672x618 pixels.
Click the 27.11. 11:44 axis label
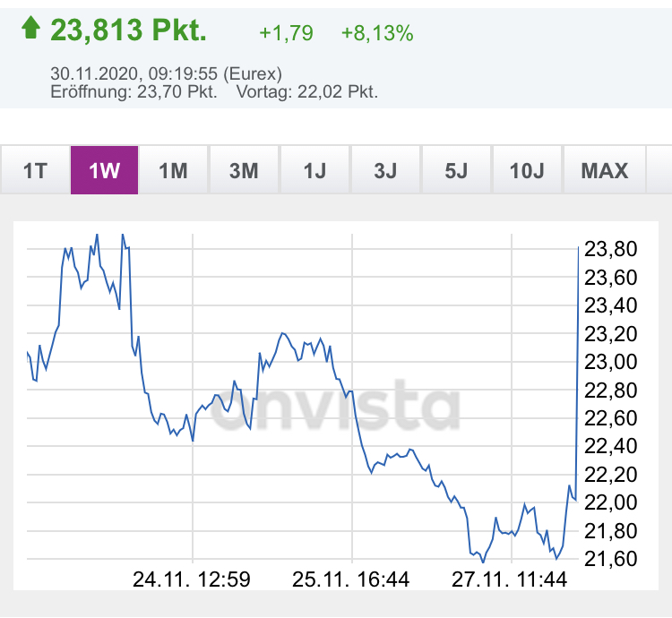pos(509,579)
